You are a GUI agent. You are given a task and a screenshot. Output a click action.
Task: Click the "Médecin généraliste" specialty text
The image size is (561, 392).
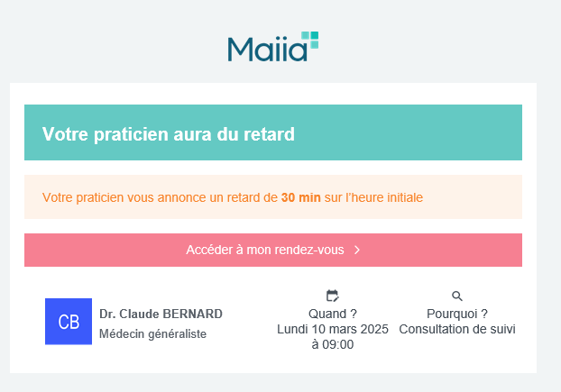tap(152, 333)
